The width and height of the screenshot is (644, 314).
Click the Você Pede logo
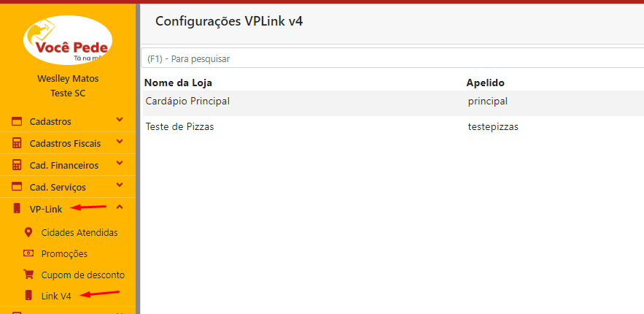tap(67, 41)
